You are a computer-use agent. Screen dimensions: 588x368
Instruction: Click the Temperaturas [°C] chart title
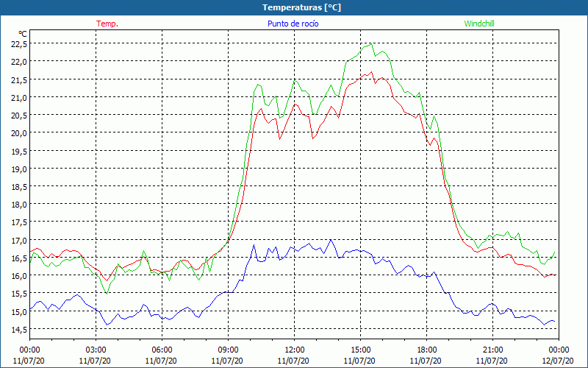(x=301, y=7)
